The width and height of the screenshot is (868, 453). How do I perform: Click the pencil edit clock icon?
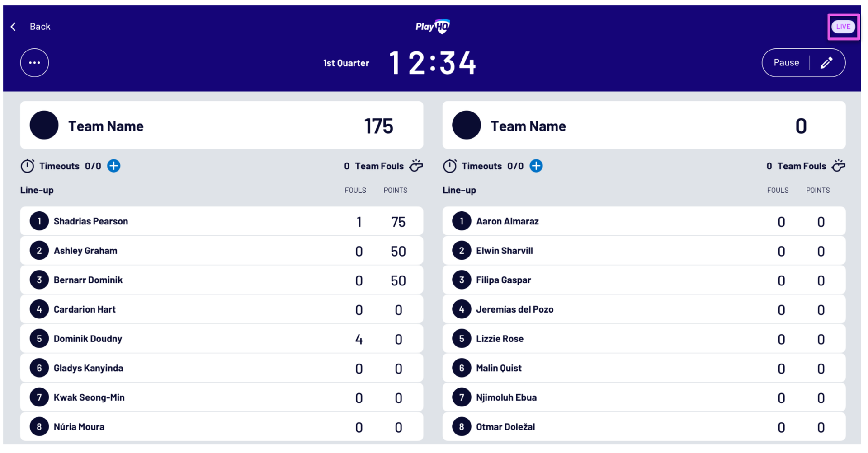pos(826,63)
